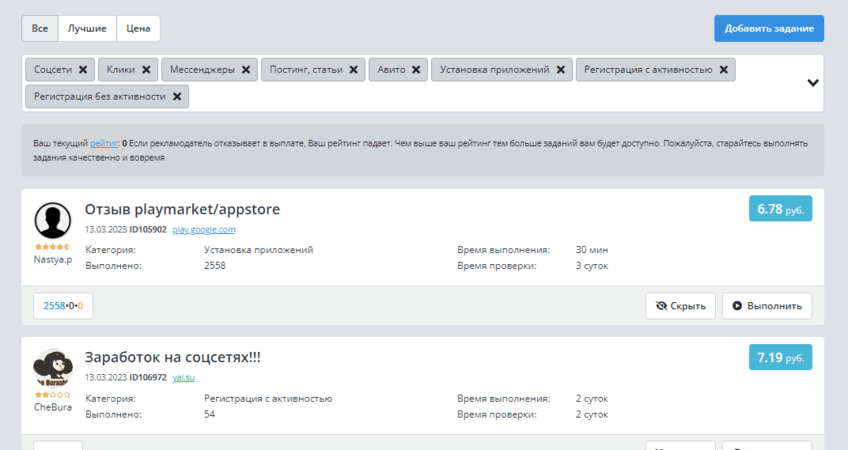The width and height of the screenshot is (848, 450).
Task: Open the 2558•0•0 statistics counter
Action: [x=63, y=306]
